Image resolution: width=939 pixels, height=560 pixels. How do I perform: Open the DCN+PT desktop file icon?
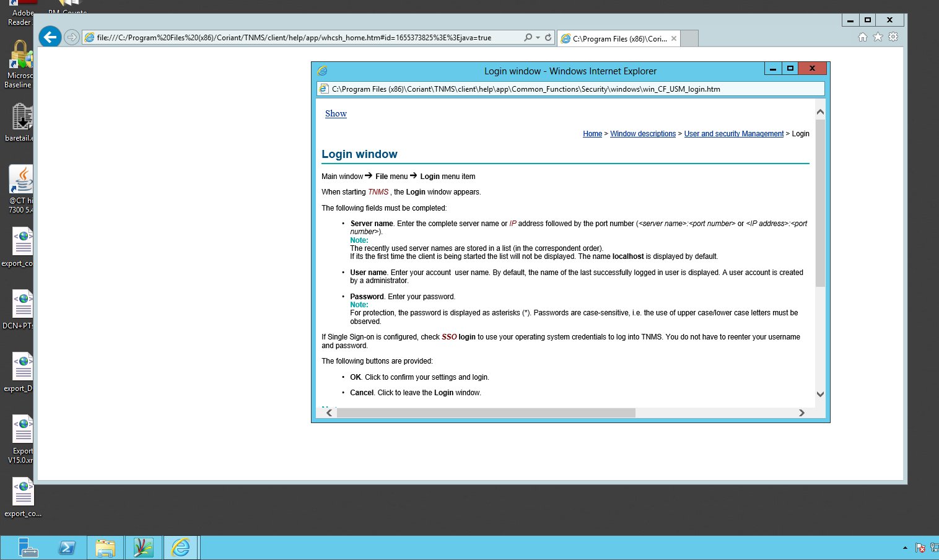pyautogui.click(x=19, y=308)
